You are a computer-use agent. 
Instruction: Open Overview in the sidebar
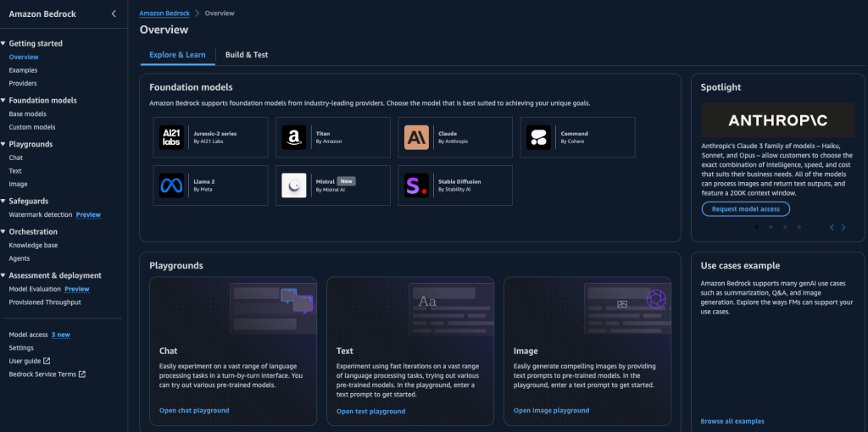click(24, 57)
